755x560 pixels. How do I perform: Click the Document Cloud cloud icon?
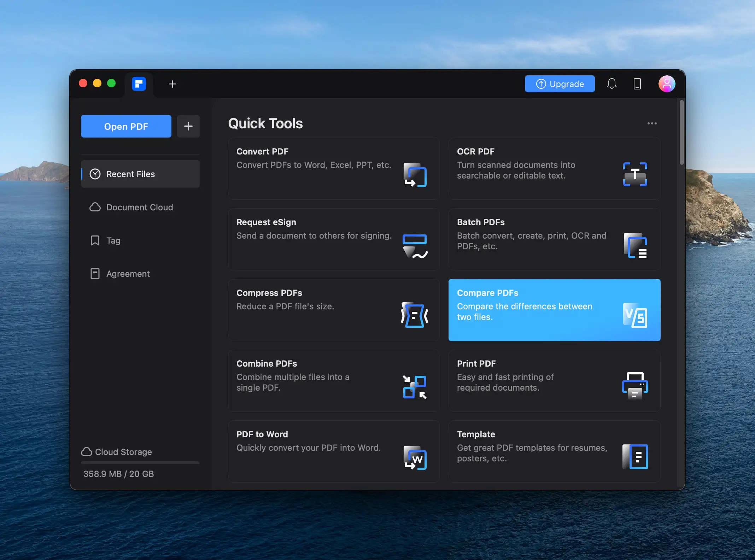tap(95, 207)
